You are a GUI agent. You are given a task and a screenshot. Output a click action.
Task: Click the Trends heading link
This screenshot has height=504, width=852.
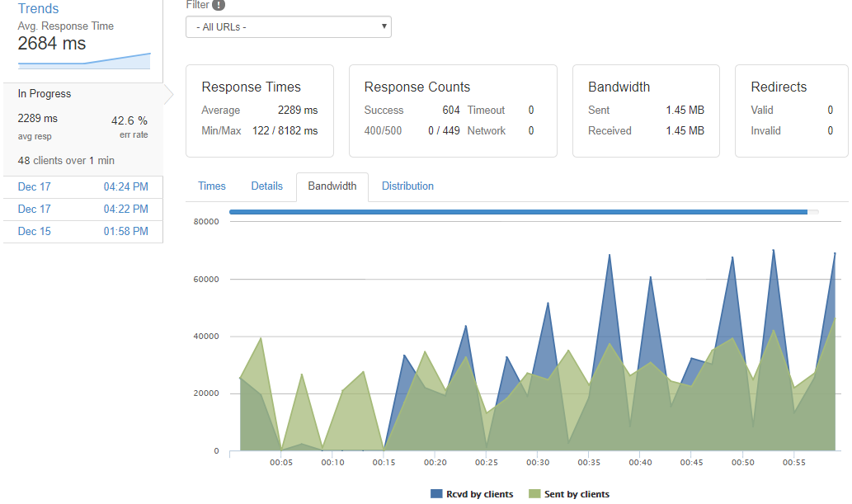click(x=39, y=9)
